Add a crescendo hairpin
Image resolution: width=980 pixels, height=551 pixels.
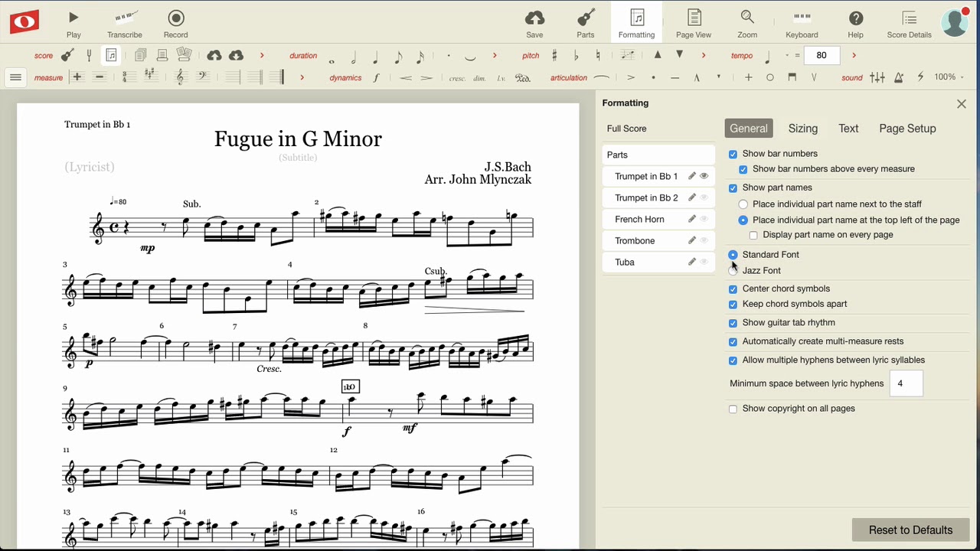[406, 77]
